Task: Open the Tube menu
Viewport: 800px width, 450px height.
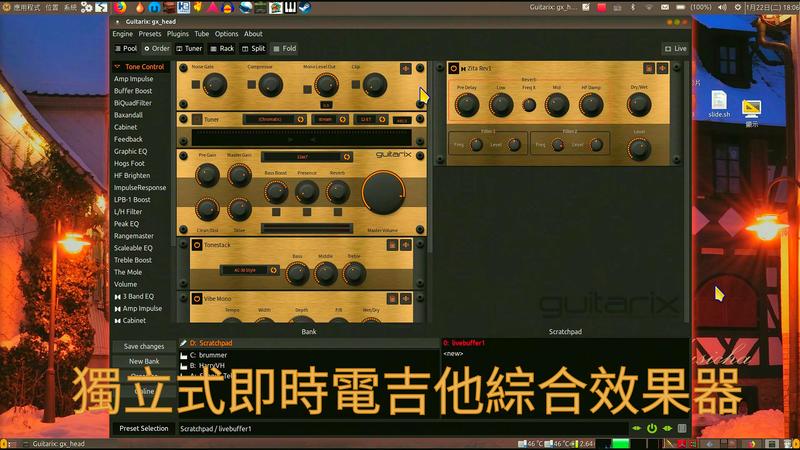Action: pyautogui.click(x=202, y=34)
